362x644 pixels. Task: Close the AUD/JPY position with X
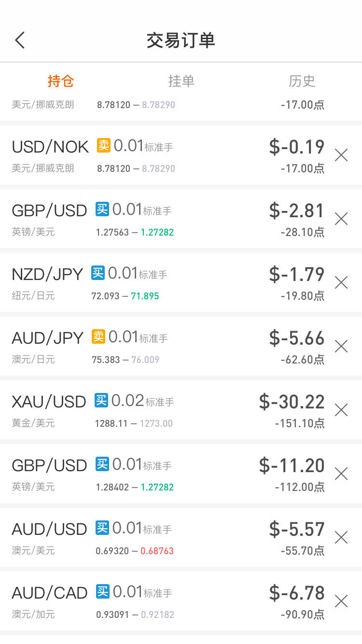[x=341, y=346]
